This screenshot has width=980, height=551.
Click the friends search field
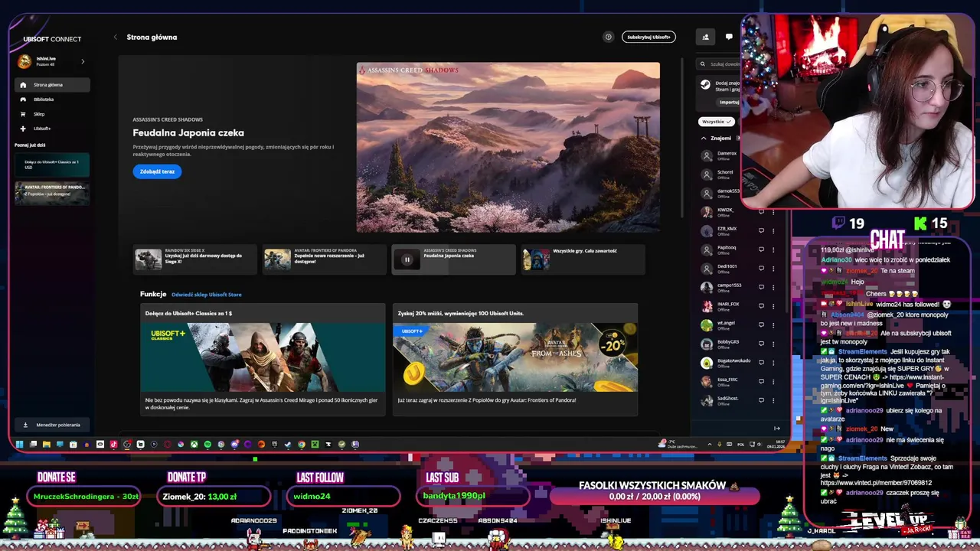(720, 64)
